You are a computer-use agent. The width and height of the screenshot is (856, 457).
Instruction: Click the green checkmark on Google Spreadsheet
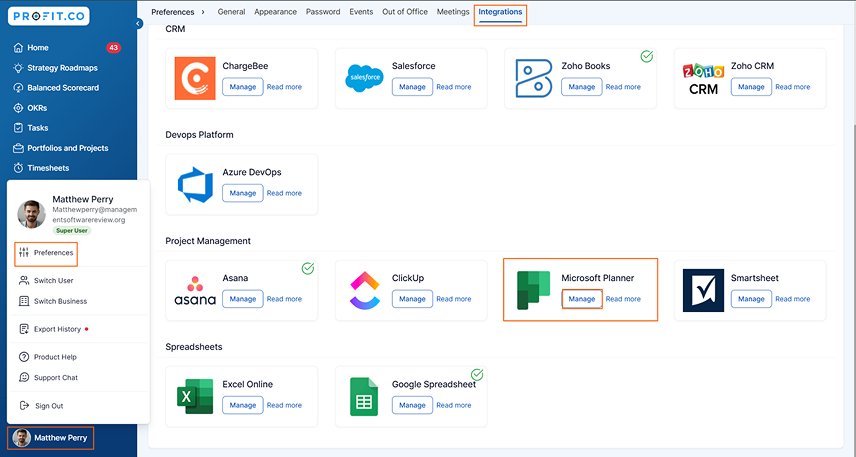tap(477, 375)
